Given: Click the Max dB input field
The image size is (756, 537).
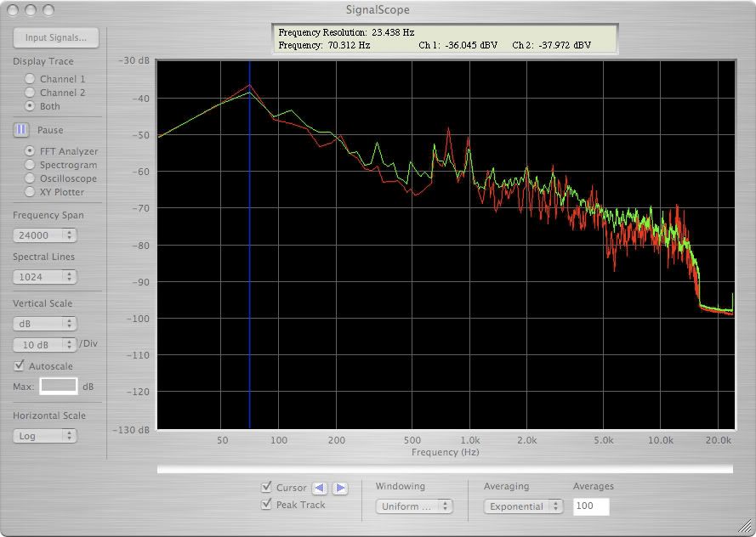Looking at the screenshot, I should coord(59,387).
